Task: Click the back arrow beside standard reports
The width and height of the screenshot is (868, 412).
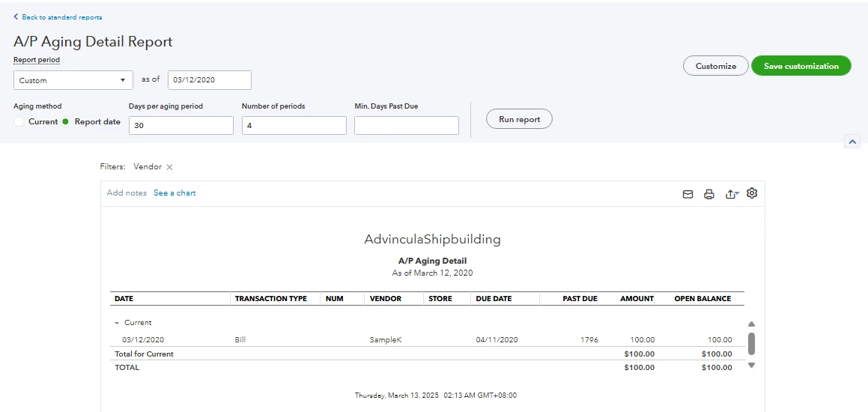Action: 16,16
